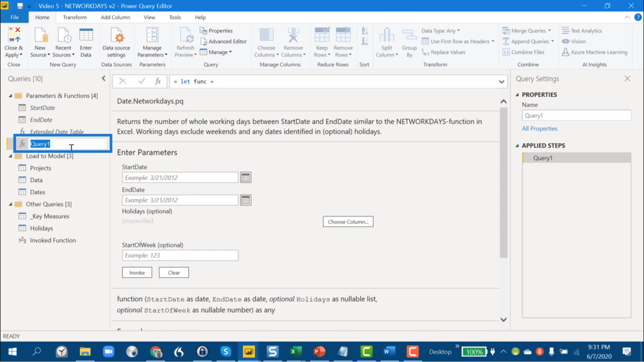
Task: Click the Choose Column... button
Action: [x=348, y=222]
